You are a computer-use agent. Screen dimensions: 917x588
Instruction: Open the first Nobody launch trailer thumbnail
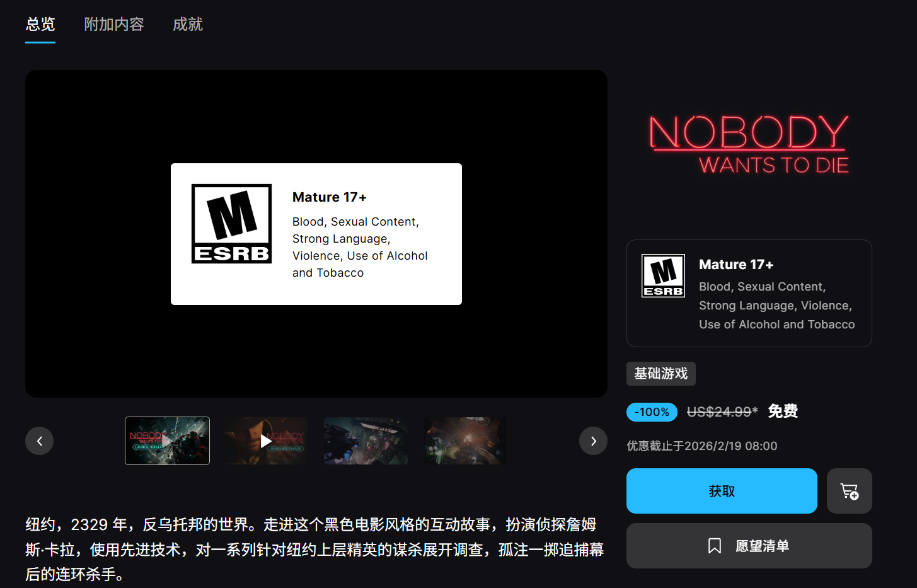[167, 441]
